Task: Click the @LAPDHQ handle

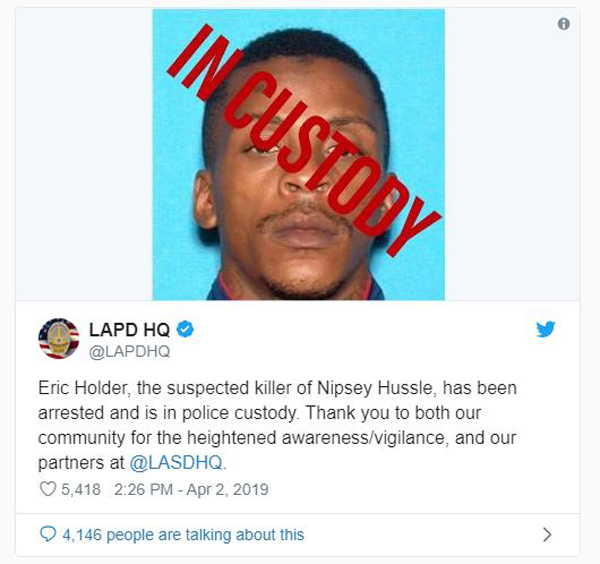Action: [129, 351]
